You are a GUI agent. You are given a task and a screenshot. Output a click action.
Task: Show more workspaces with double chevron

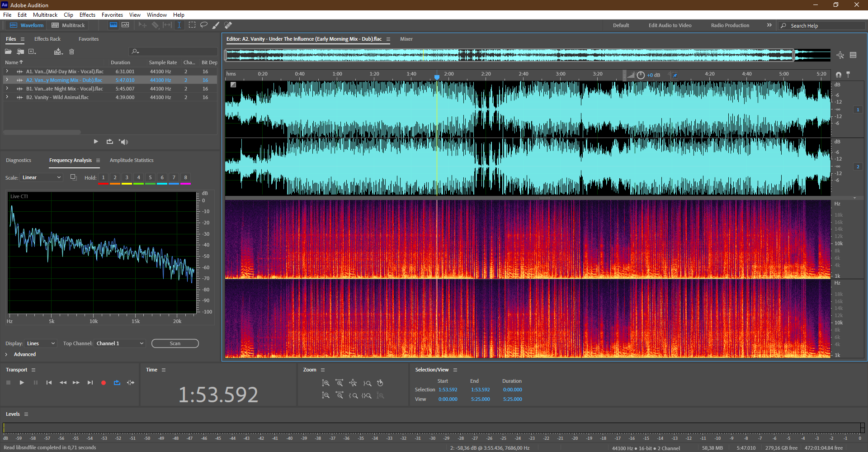[769, 25]
